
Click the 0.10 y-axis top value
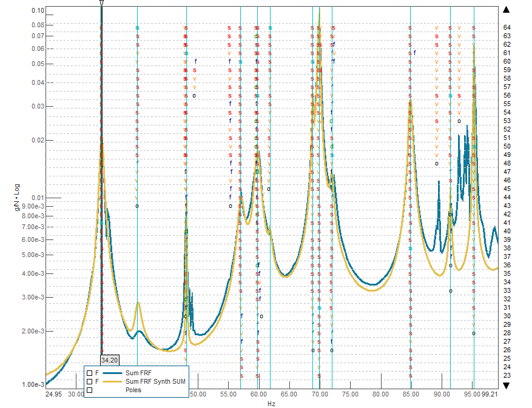click(38, 10)
